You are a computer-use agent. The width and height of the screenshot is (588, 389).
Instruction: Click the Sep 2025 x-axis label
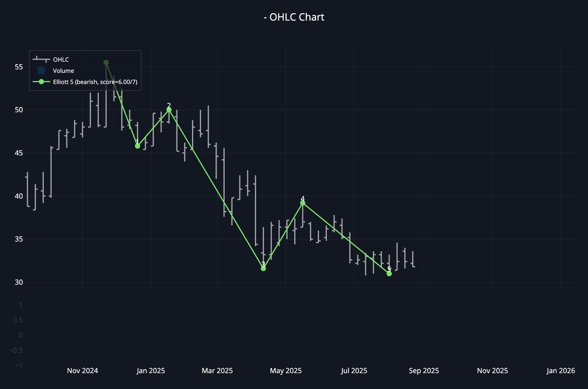click(x=424, y=371)
